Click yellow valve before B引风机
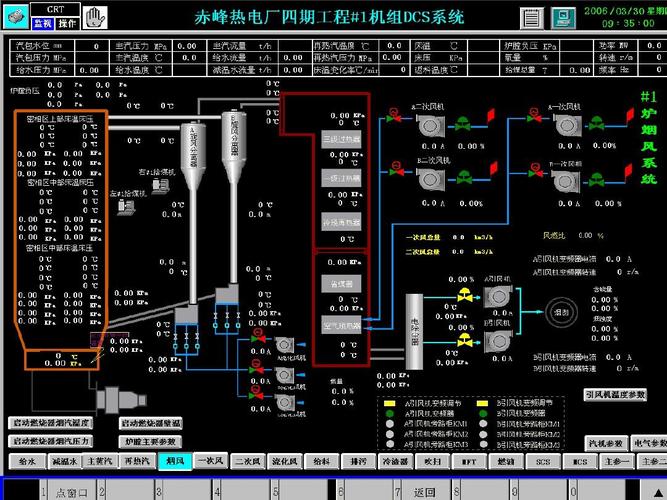667x500 pixels. 465,341
